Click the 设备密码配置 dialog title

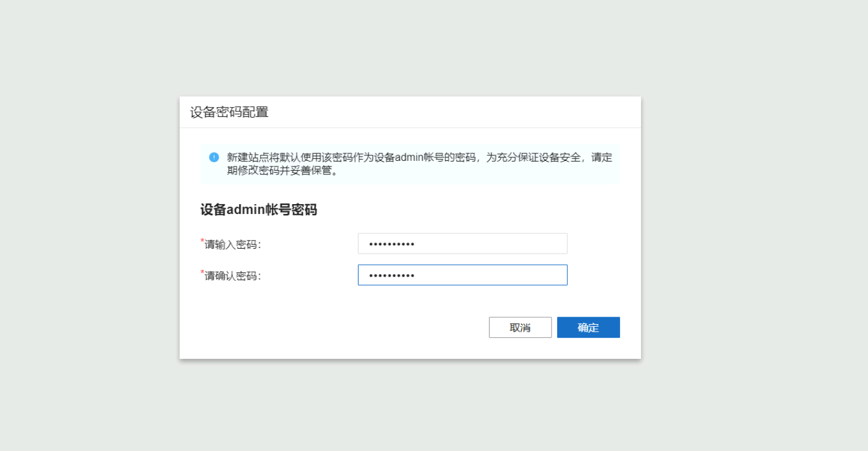229,113
